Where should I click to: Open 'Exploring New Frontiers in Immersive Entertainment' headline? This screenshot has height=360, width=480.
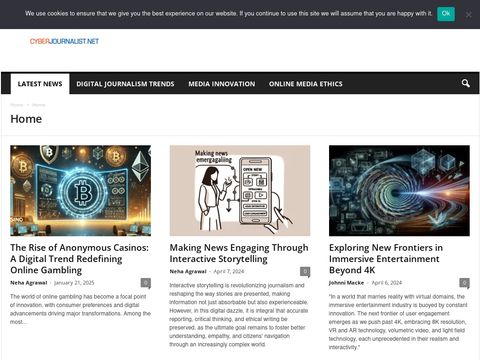pos(386,259)
